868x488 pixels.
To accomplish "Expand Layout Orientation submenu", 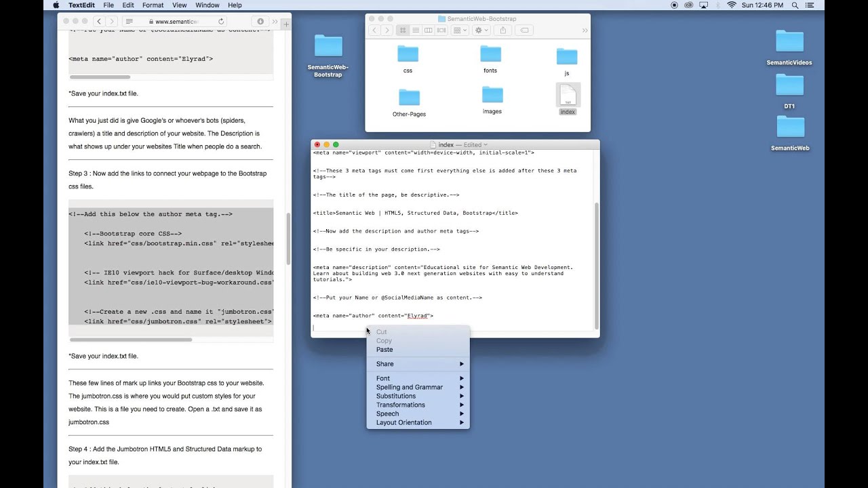I will point(418,422).
